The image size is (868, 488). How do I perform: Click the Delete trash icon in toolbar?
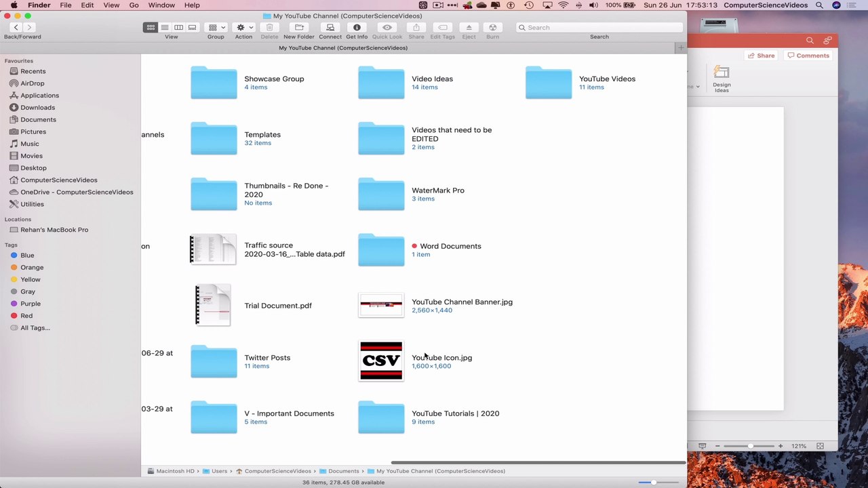click(269, 27)
